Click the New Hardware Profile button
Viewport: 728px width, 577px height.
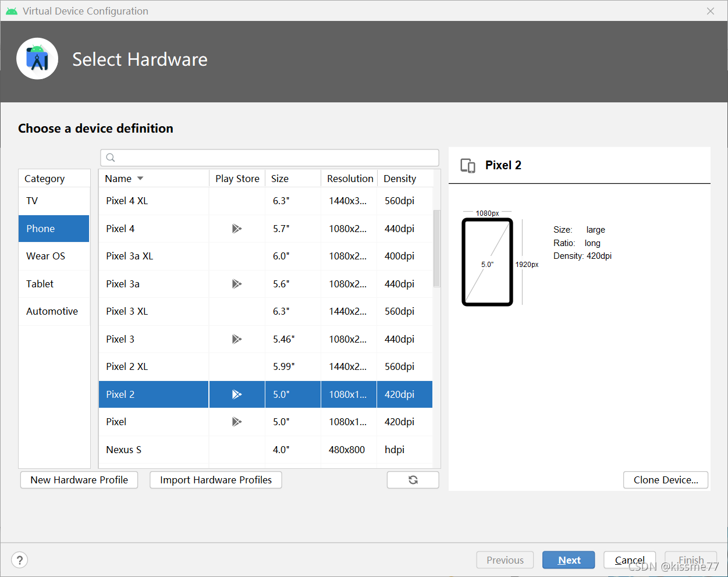[79, 480]
